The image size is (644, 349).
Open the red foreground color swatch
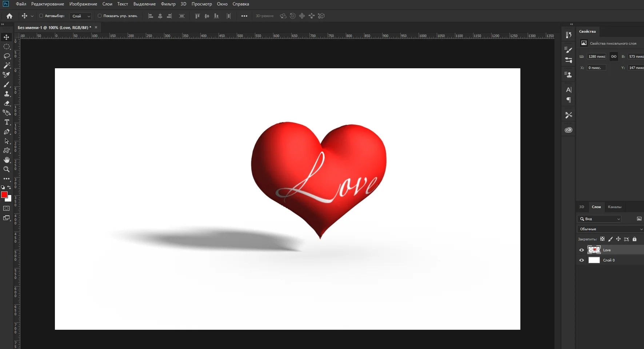[x=5, y=195]
